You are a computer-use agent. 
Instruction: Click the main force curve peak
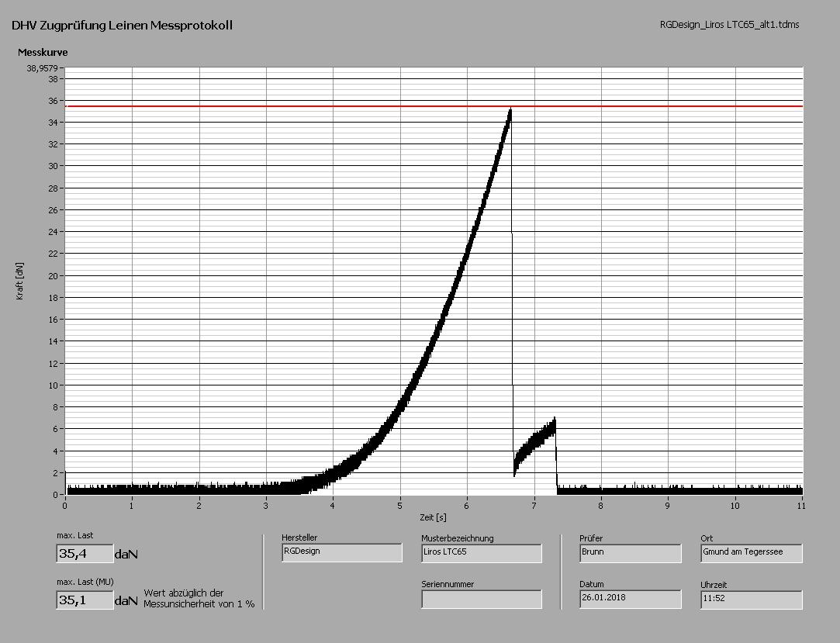(510, 111)
